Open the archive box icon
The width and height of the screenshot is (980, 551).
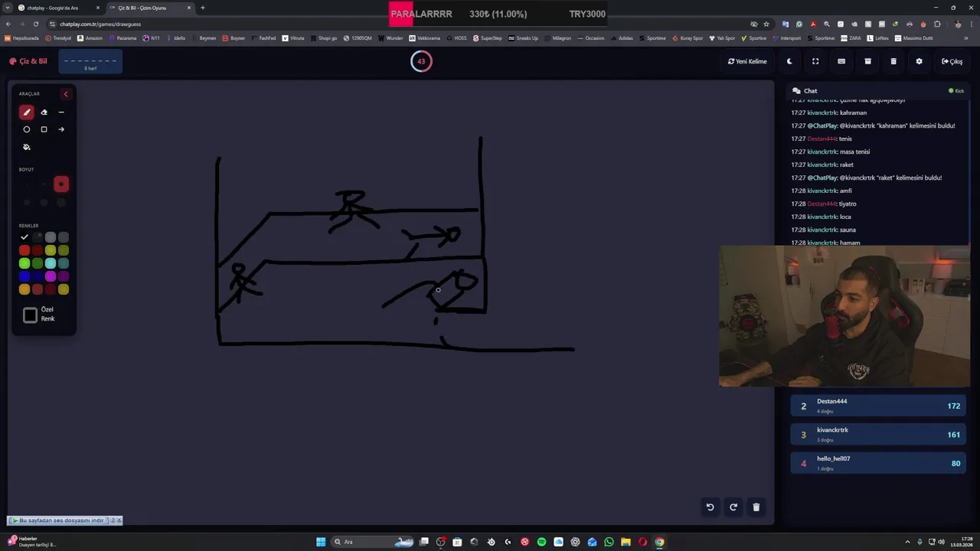(867, 61)
